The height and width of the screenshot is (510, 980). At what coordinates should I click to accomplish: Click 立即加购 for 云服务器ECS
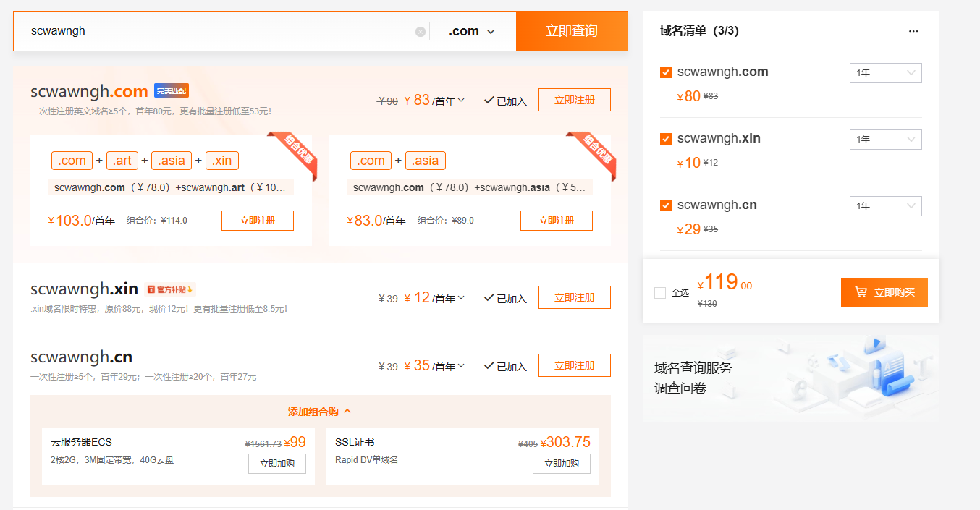click(277, 464)
